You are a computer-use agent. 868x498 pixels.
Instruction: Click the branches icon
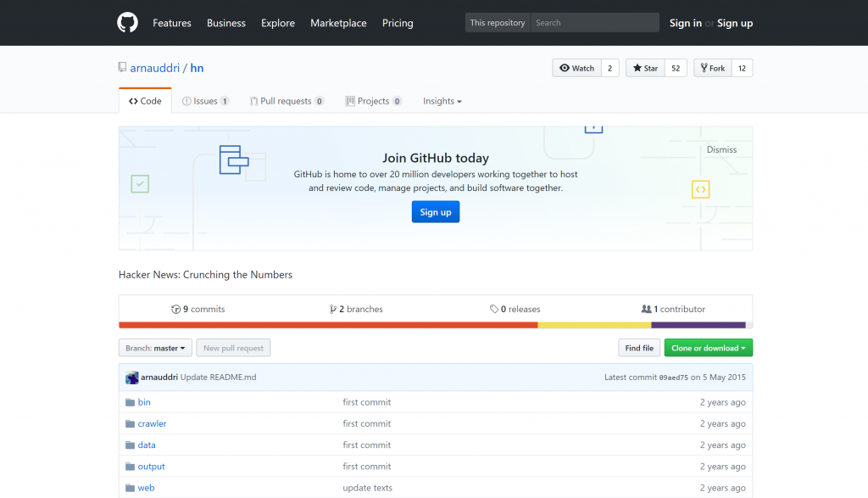pyautogui.click(x=333, y=310)
